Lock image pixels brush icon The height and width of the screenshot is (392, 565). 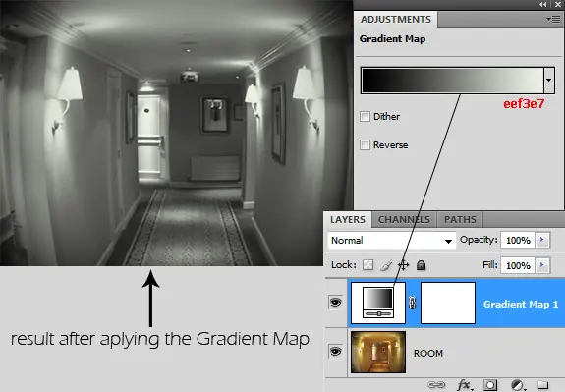point(386,265)
